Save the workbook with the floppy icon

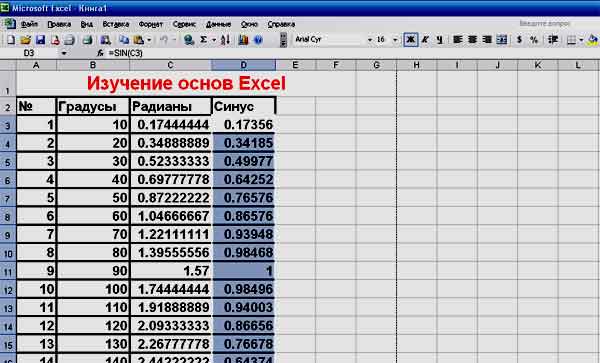(40, 39)
